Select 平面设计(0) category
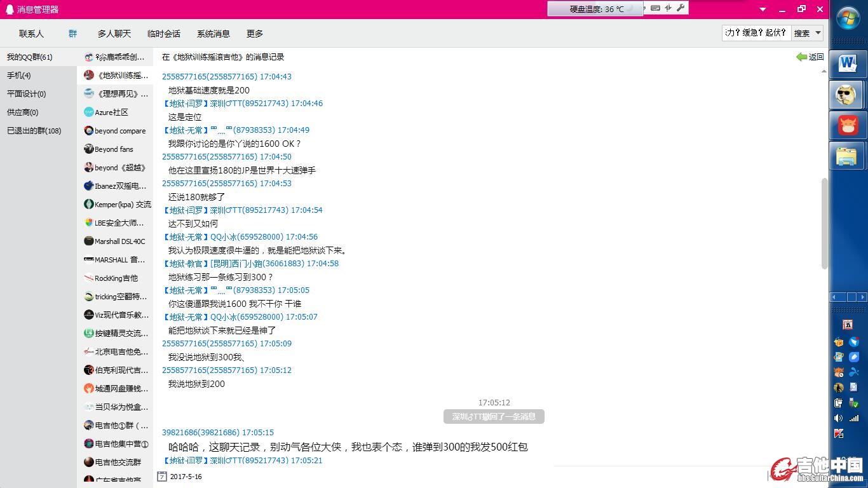Screen dimensions: 868x488 tap(39, 94)
